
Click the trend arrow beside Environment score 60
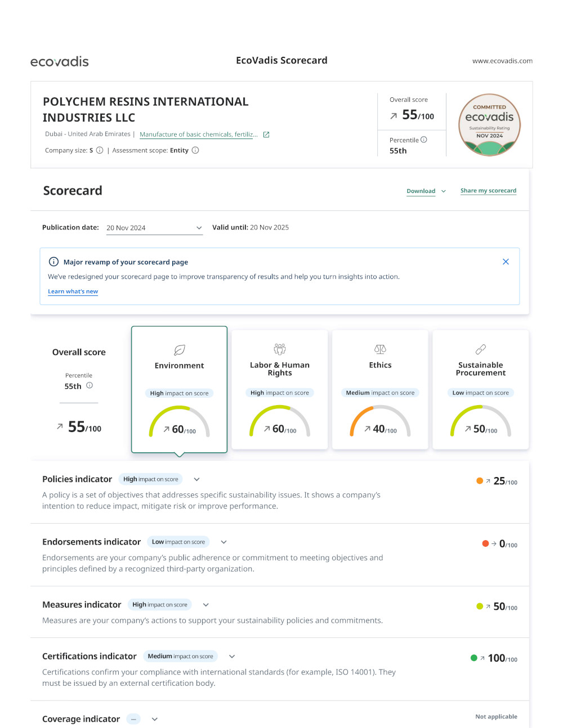(x=167, y=429)
